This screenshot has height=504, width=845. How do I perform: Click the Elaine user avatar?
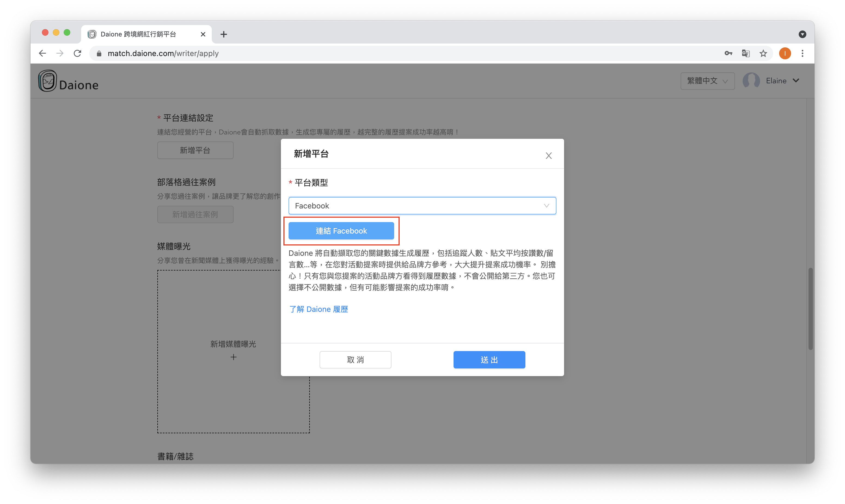(x=751, y=81)
